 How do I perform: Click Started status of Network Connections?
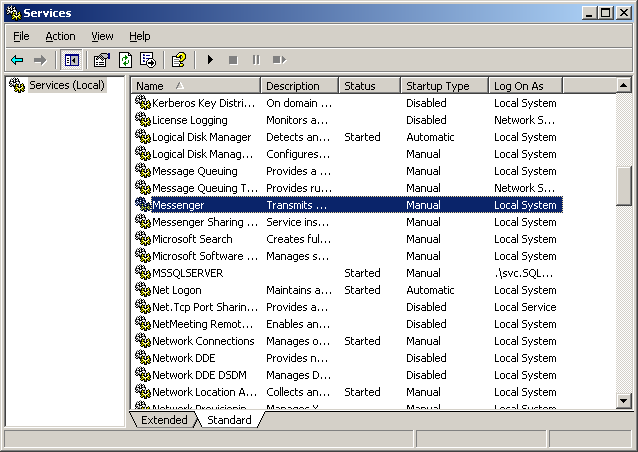[362, 341]
